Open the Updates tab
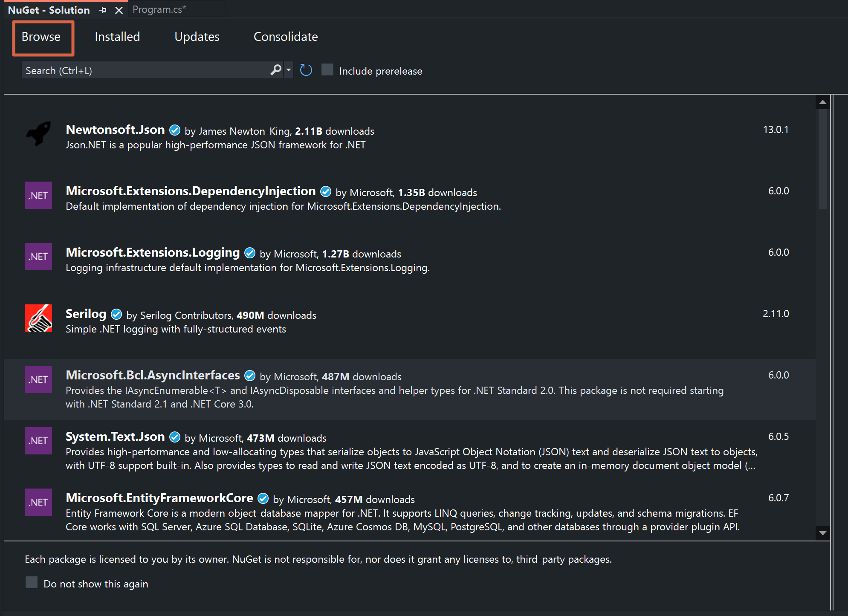The width and height of the screenshot is (848, 616). (197, 37)
